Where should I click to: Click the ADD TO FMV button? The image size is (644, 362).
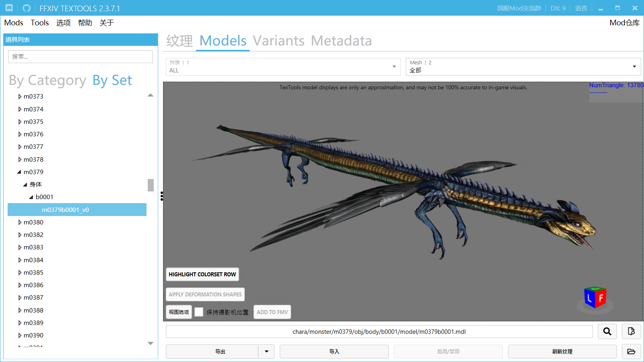[x=272, y=312]
